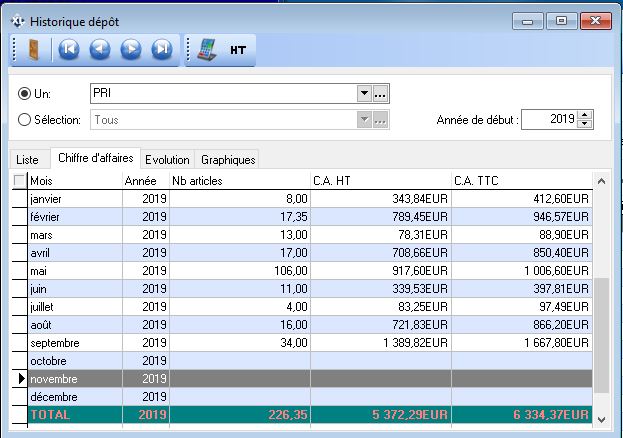623x438 pixels.
Task: Expand the PRI depot dropdown
Action: coord(364,94)
